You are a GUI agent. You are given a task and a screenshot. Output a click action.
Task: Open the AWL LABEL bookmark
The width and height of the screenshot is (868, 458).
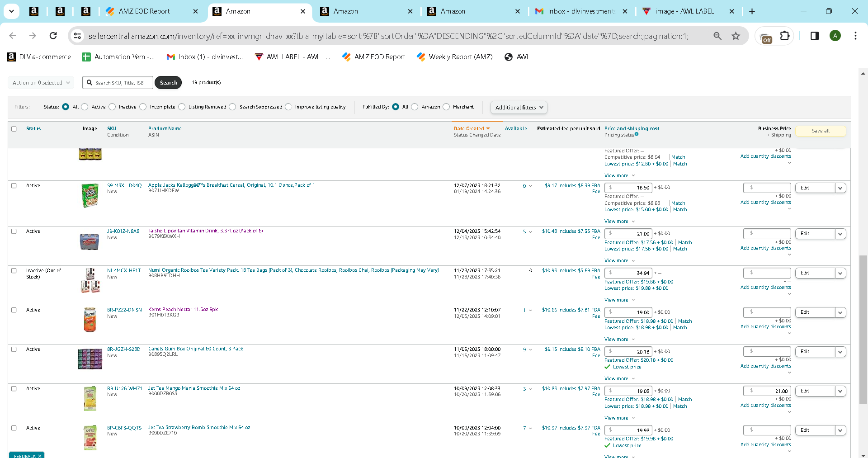(292, 57)
